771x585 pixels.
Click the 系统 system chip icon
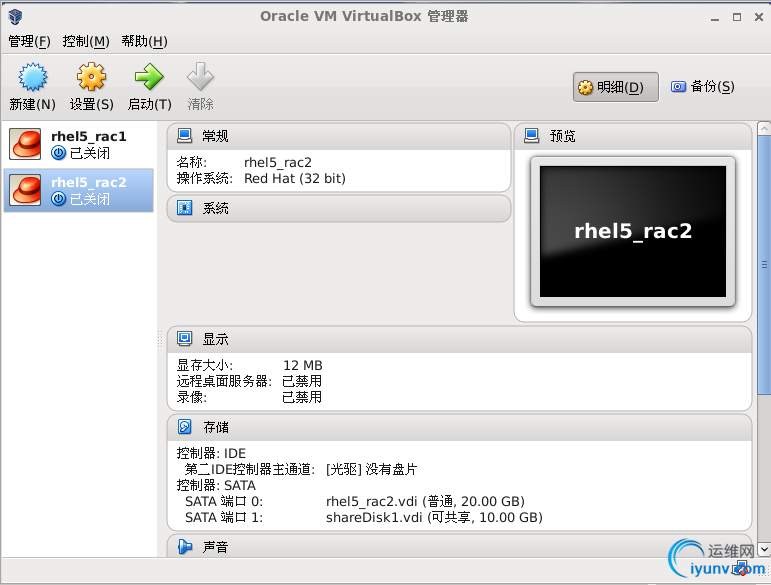point(184,208)
